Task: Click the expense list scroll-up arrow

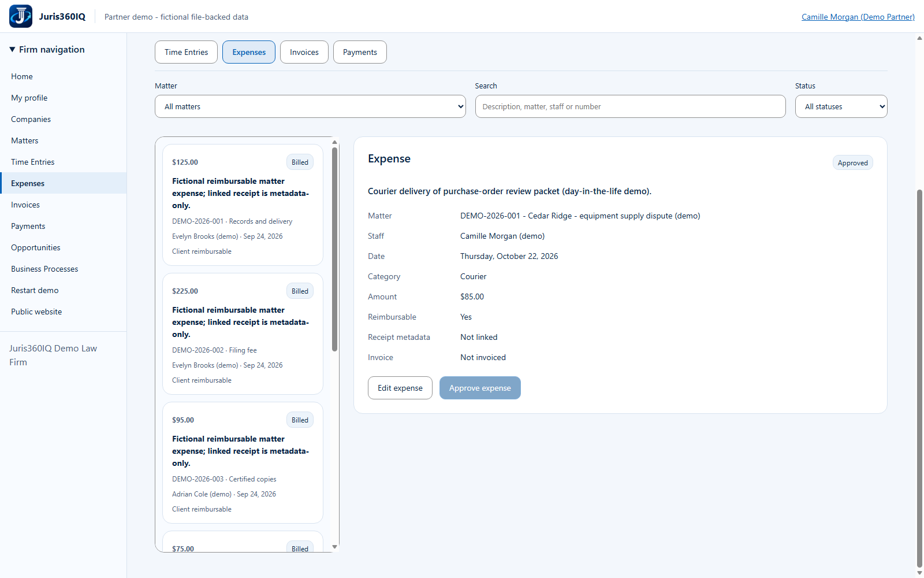Action: tap(334, 142)
